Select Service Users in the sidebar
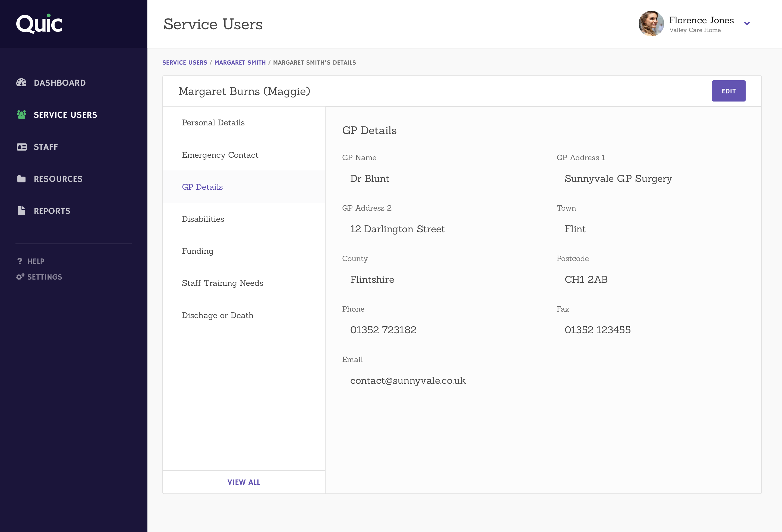782x532 pixels. (x=65, y=115)
